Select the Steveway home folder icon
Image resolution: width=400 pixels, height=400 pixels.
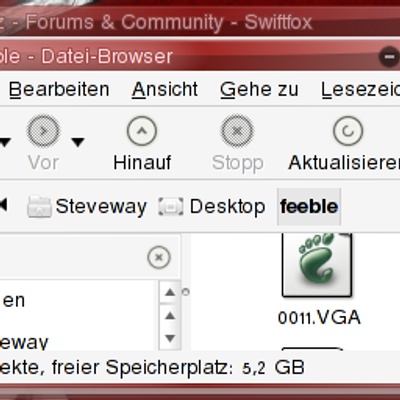point(39,207)
